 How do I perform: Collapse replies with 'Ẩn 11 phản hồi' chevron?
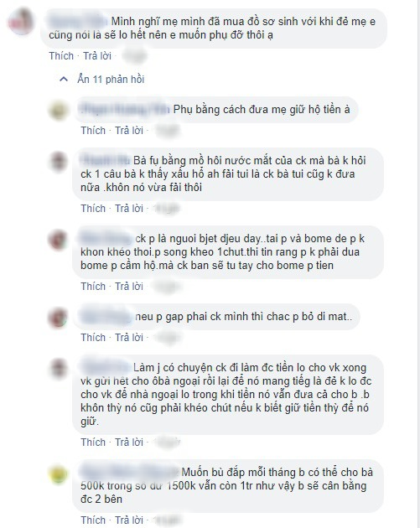64,80
